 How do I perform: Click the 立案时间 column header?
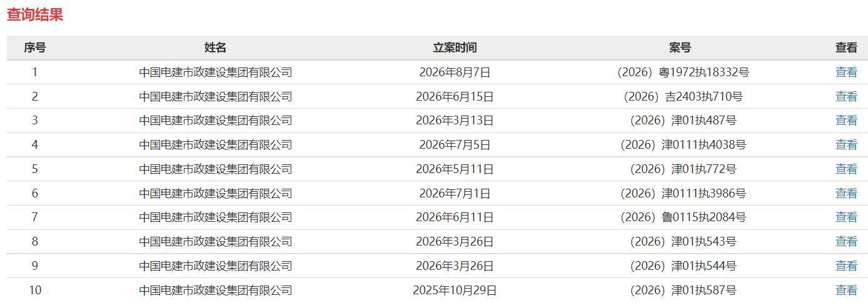(455, 47)
